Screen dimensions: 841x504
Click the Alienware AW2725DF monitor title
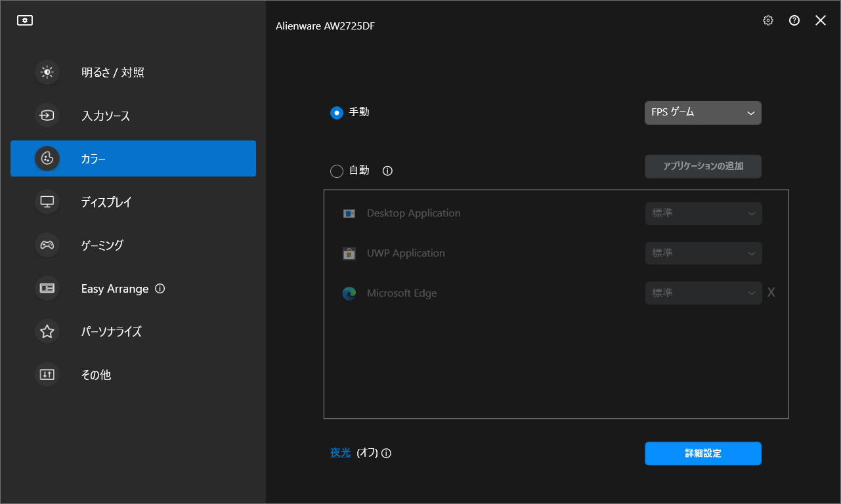[325, 26]
